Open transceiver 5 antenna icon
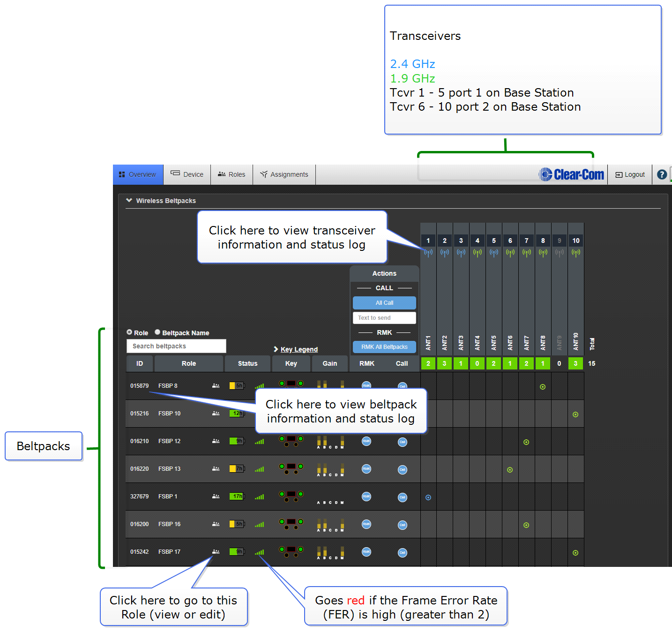The image size is (672, 633). tap(494, 253)
